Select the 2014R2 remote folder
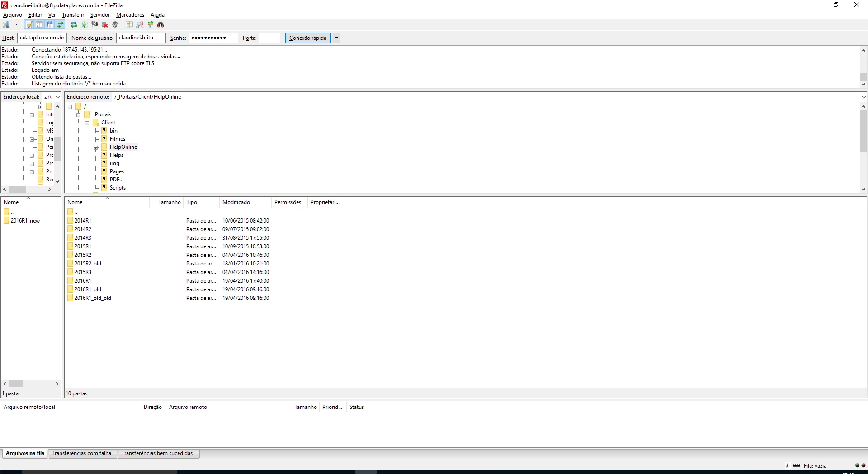Image resolution: width=868 pixels, height=474 pixels. click(x=83, y=229)
